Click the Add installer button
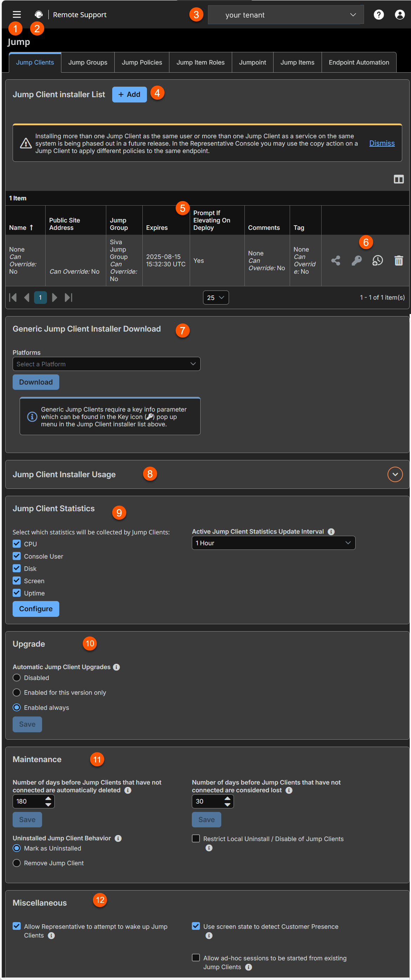 click(x=129, y=94)
